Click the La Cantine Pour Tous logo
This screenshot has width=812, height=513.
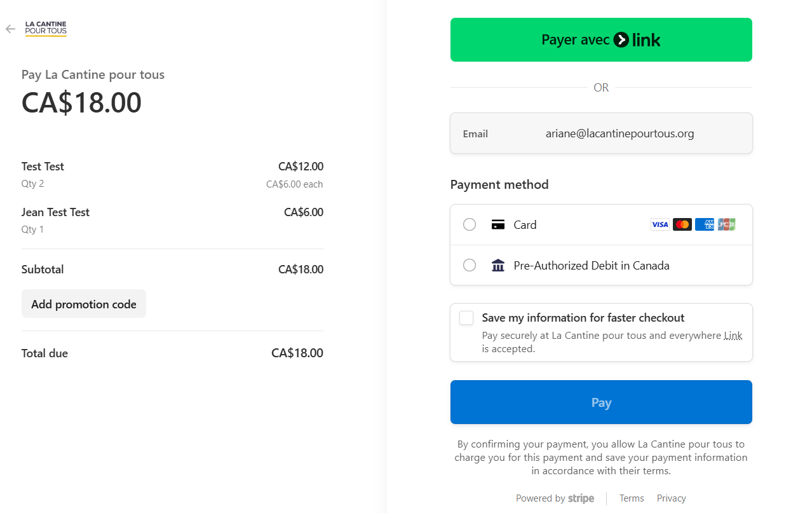[x=46, y=29]
